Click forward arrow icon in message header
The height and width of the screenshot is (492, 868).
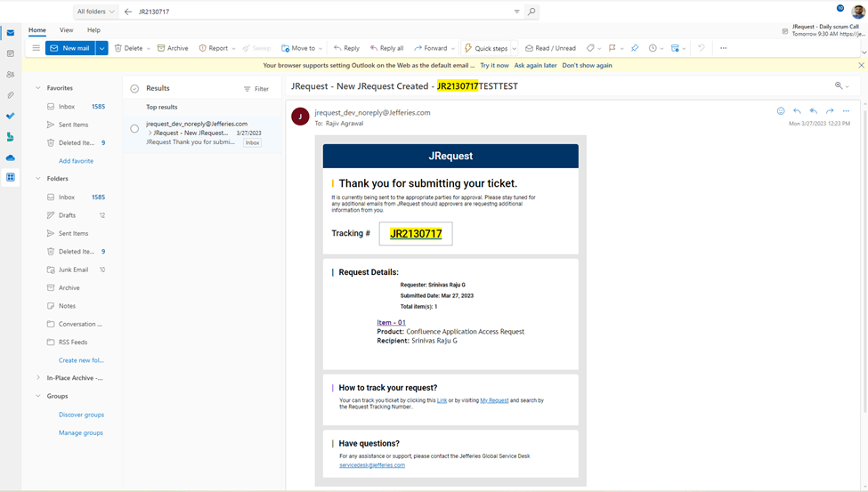[x=830, y=111]
